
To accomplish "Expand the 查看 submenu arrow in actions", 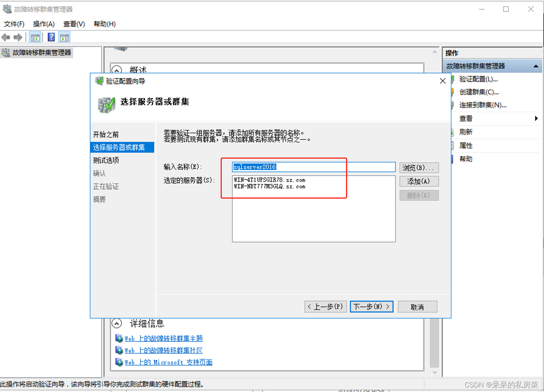I will (x=536, y=118).
